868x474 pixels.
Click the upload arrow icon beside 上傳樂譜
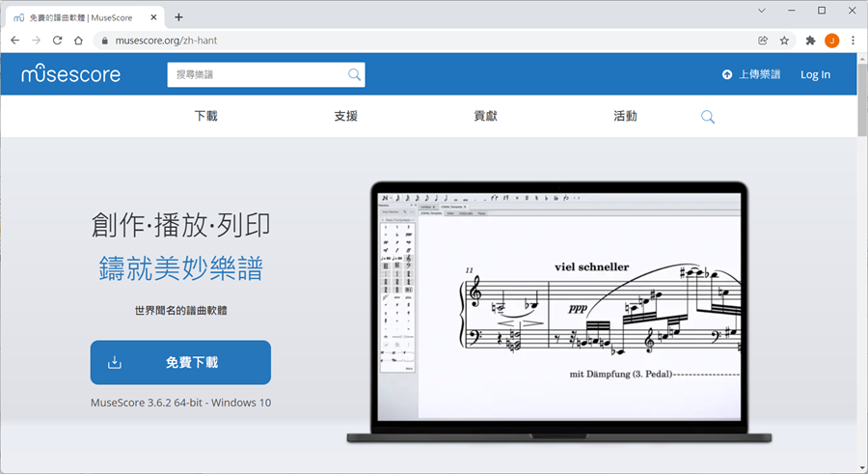point(727,74)
